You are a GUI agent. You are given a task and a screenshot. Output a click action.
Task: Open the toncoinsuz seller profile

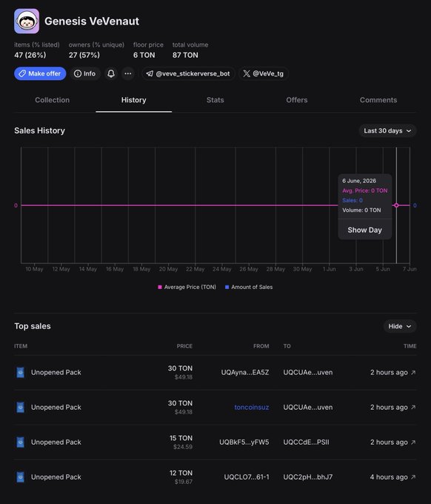click(252, 407)
